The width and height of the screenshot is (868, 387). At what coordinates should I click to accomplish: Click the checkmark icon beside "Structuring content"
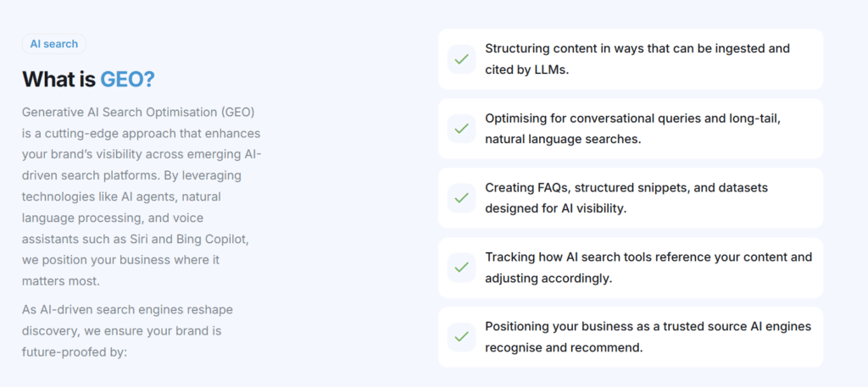pos(461,59)
